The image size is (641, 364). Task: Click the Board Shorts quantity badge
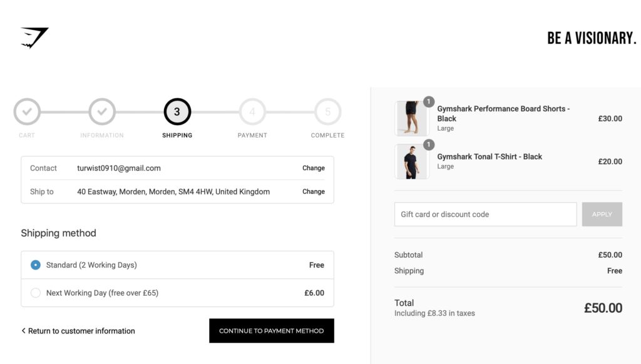429,101
